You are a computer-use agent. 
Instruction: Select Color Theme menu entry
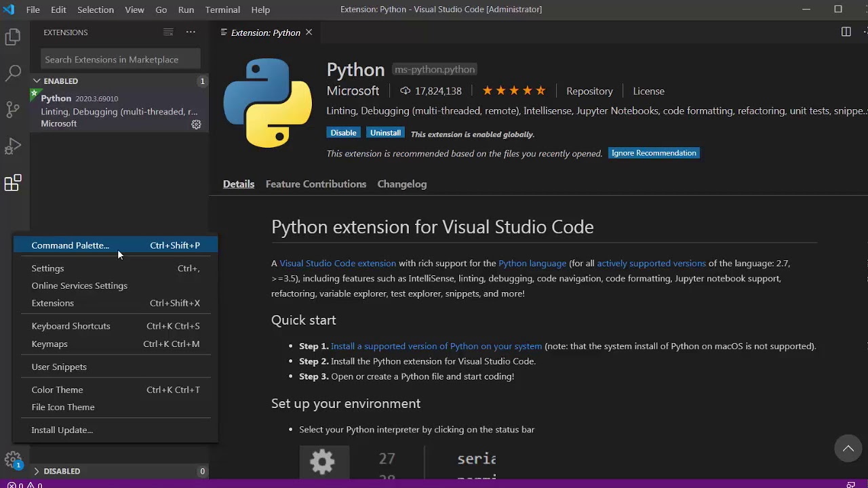click(x=115, y=390)
